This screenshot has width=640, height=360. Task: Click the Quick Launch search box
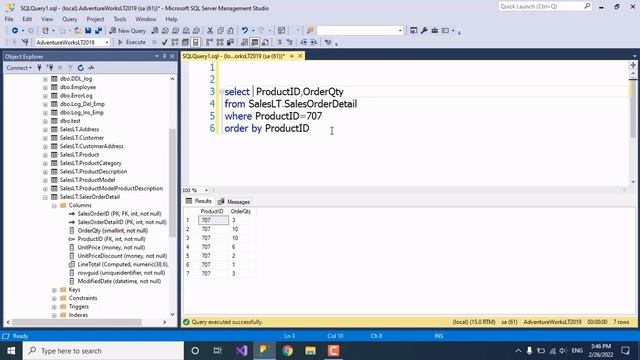tap(545, 7)
